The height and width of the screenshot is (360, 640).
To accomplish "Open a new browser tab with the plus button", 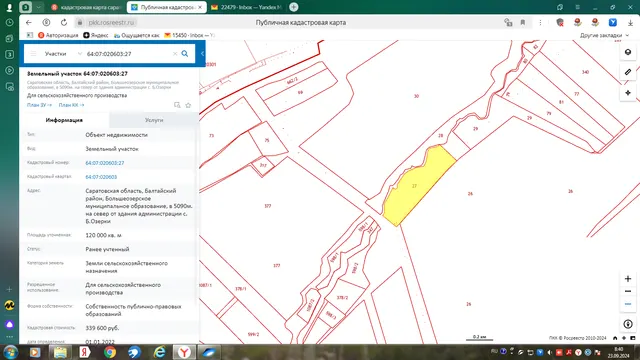I will 293,7.
